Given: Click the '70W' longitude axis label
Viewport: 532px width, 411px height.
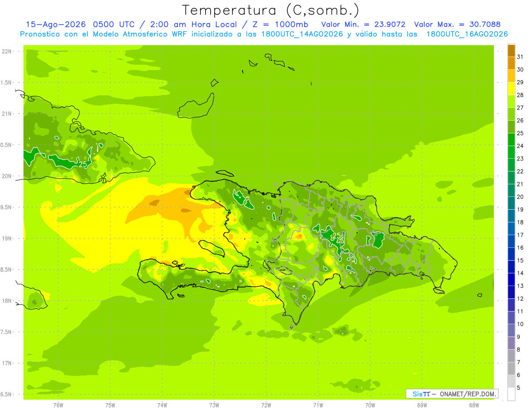Looking at the screenshot, I should [x=370, y=405].
